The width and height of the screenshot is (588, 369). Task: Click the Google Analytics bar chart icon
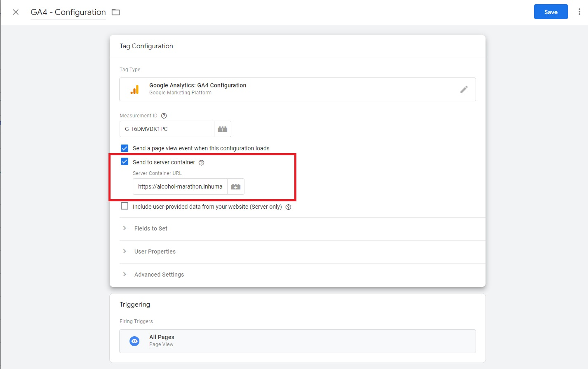click(135, 89)
